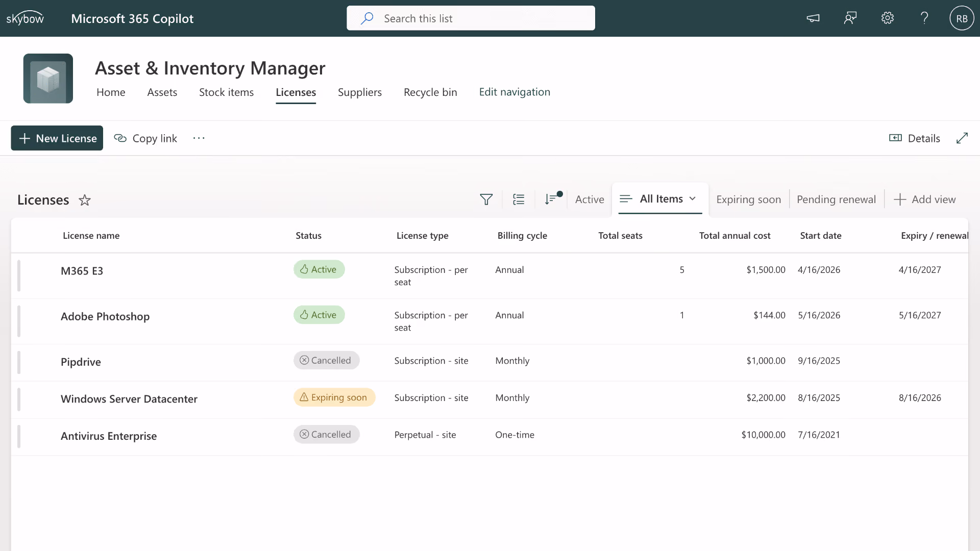
Task: Select the Licenses navigation tab
Action: click(x=296, y=92)
